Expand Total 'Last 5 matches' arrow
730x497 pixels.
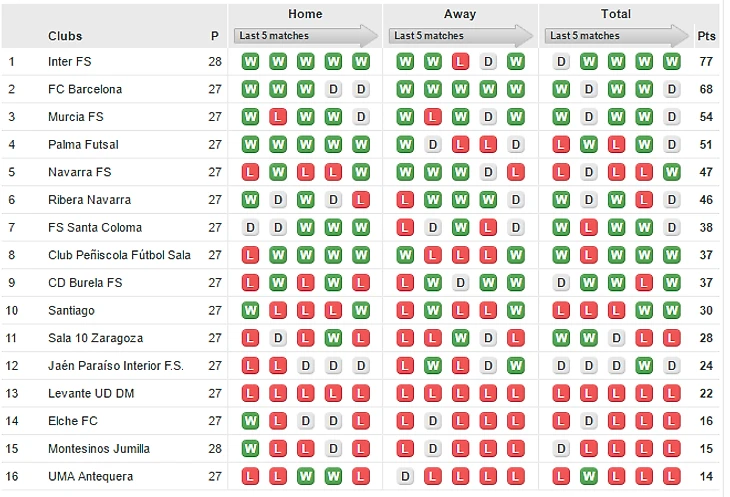(617, 36)
